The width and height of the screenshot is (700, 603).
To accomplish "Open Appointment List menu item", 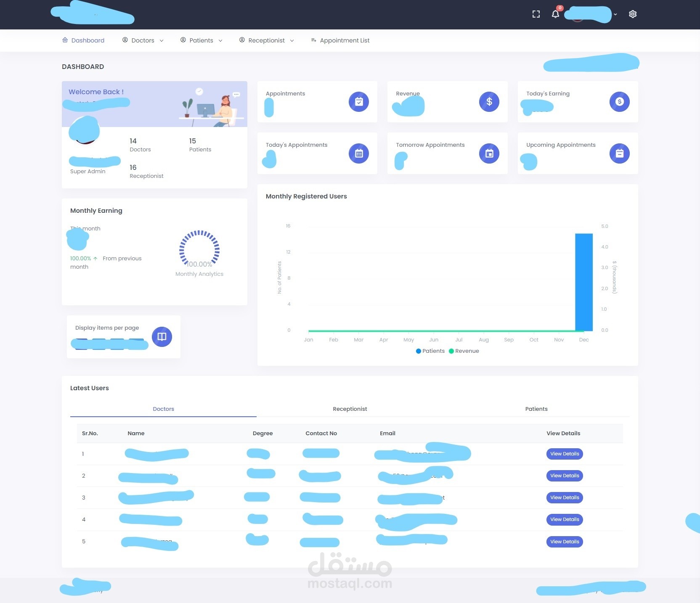I will [x=340, y=40].
